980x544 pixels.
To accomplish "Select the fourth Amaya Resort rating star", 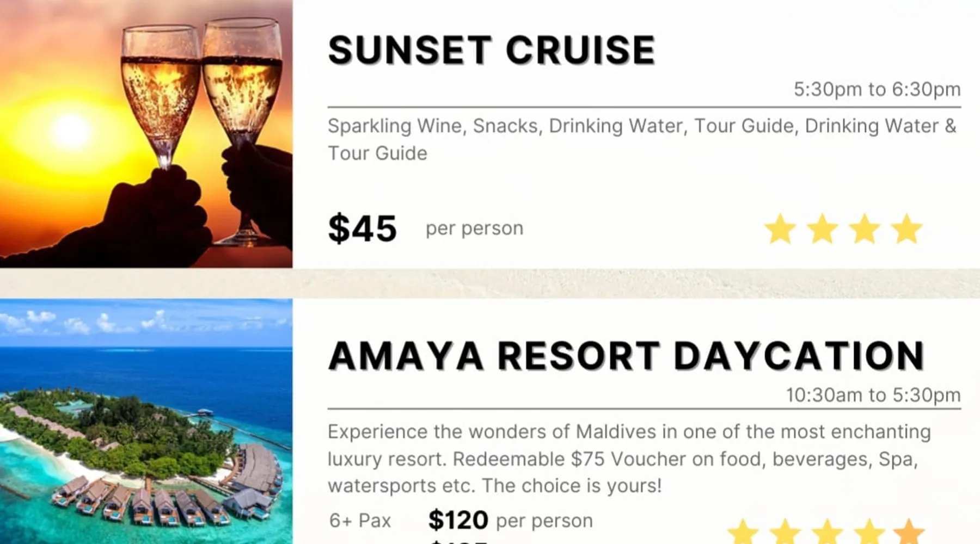I will pyautogui.click(x=869, y=532).
